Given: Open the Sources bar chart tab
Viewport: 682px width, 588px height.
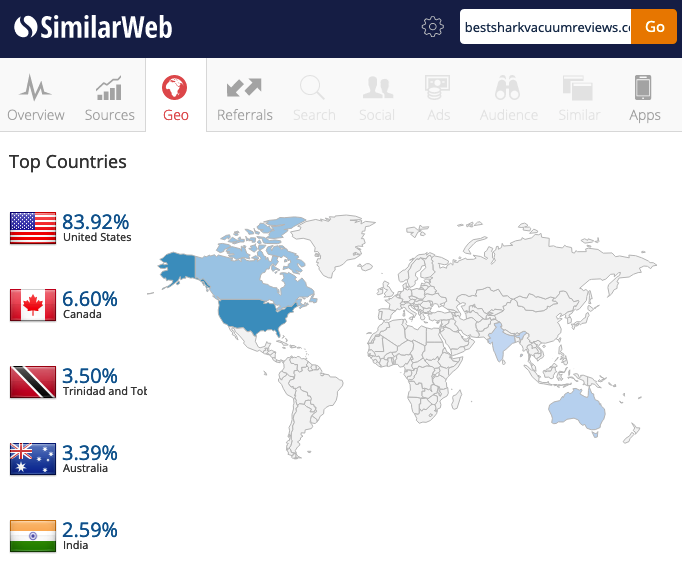Looking at the screenshot, I should point(109,97).
